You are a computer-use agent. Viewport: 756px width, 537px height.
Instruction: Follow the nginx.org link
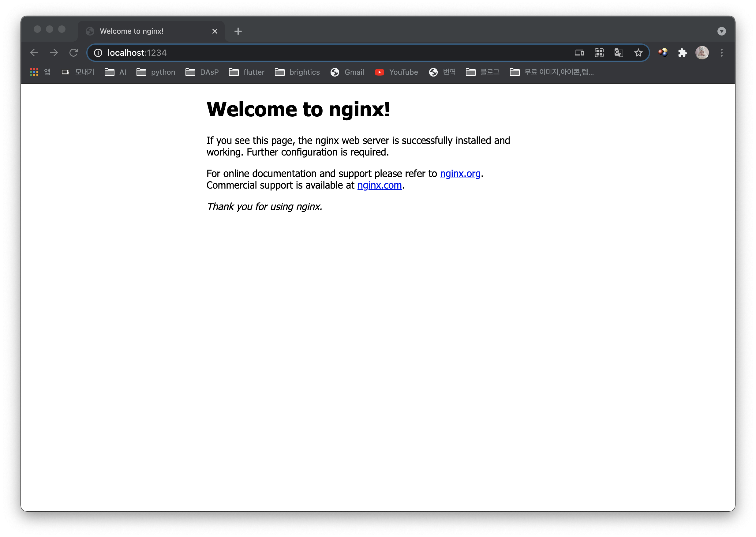click(x=460, y=174)
